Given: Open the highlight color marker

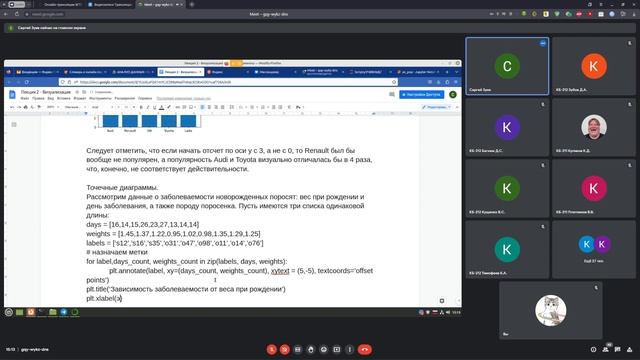Looking at the screenshot, I should (x=169, y=107).
